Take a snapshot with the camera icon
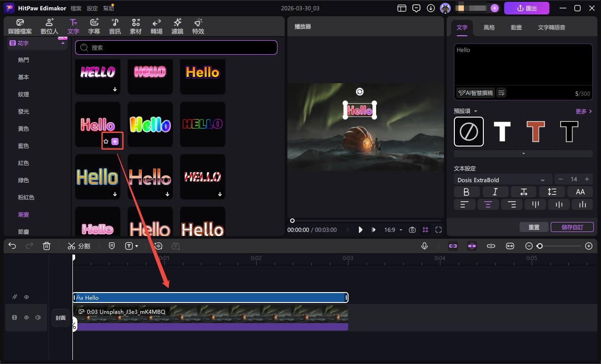 click(x=412, y=230)
